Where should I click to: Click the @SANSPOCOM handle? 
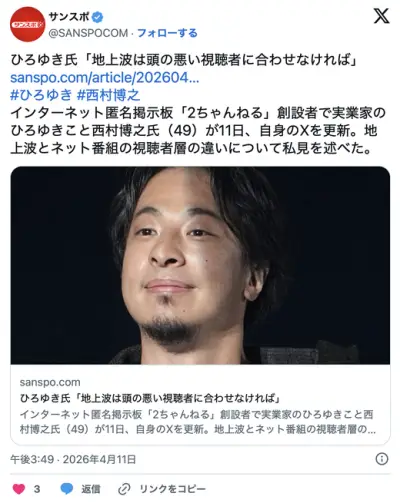tap(88, 33)
